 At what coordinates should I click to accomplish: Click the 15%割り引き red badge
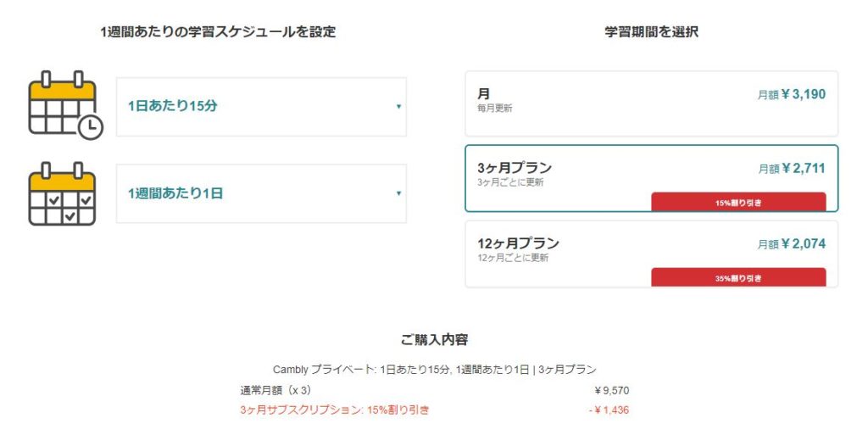click(x=738, y=203)
